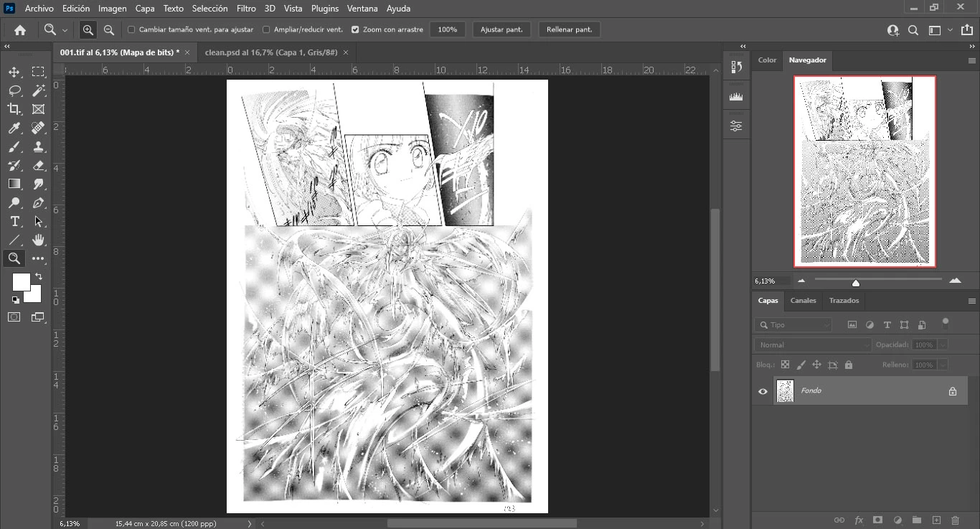This screenshot has height=529, width=980.
Task: Select the Brush tool
Action: (14, 146)
